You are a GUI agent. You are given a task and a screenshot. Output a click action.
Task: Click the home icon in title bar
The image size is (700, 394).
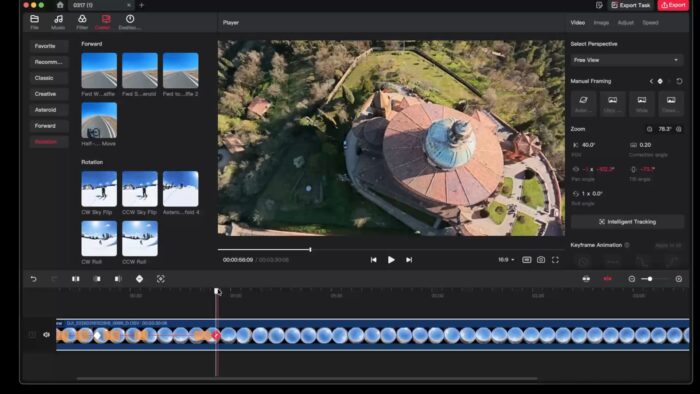[x=60, y=5]
